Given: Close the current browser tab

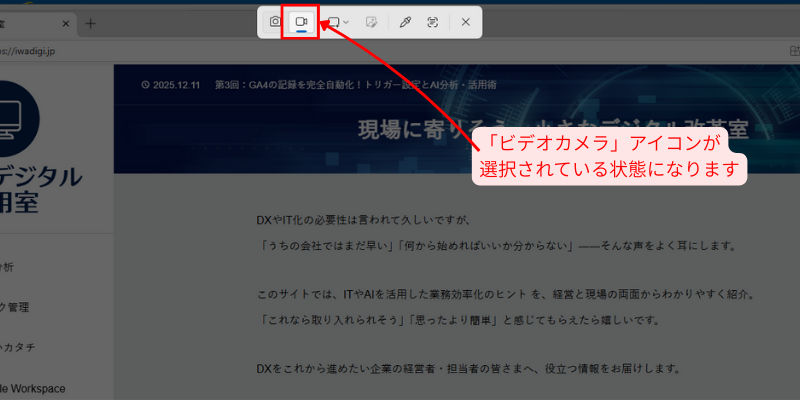Looking at the screenshot, I should [x=66, y=23].
